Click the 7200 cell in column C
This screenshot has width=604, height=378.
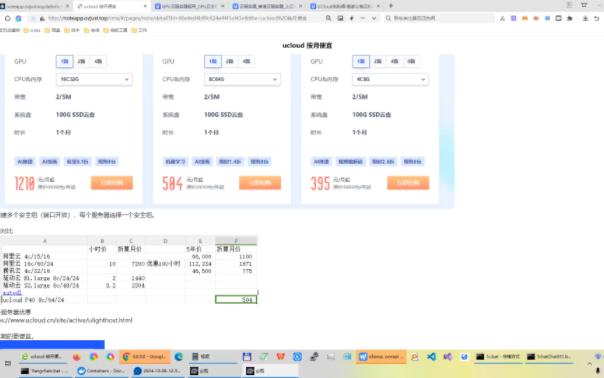pos(131,264)
